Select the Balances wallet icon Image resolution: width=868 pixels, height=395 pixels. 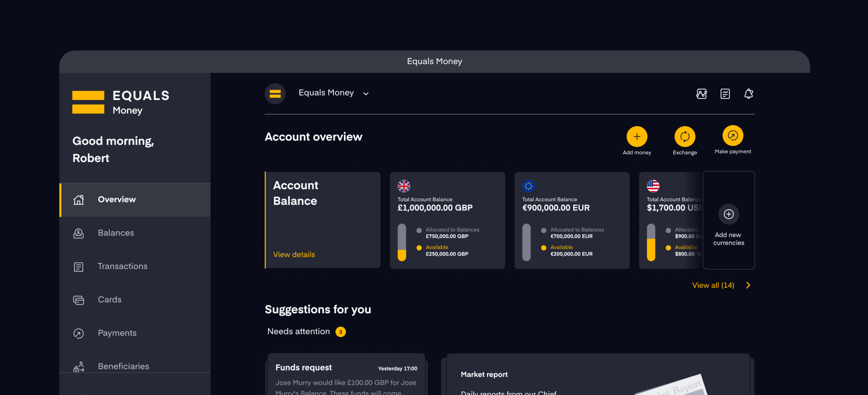pos(79,233)
